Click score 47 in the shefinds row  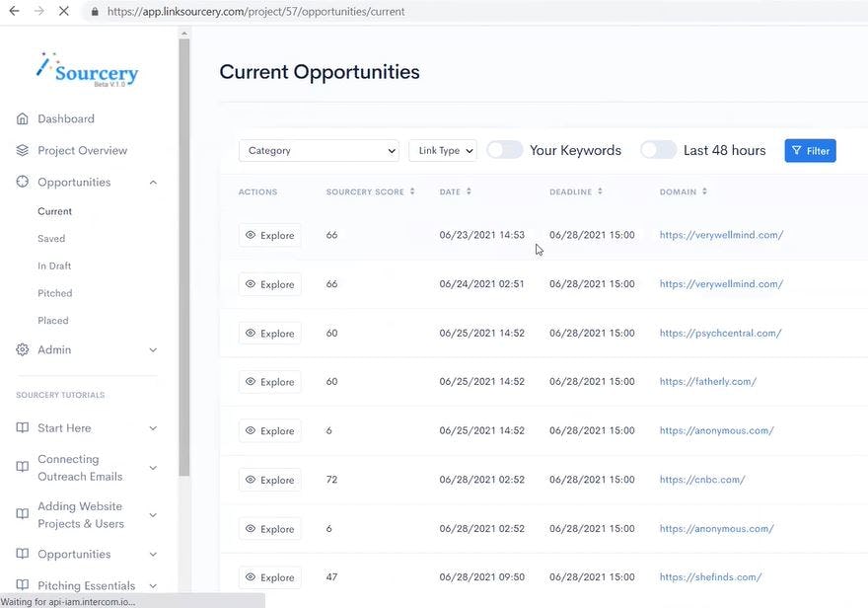click(x=331, y=577)
